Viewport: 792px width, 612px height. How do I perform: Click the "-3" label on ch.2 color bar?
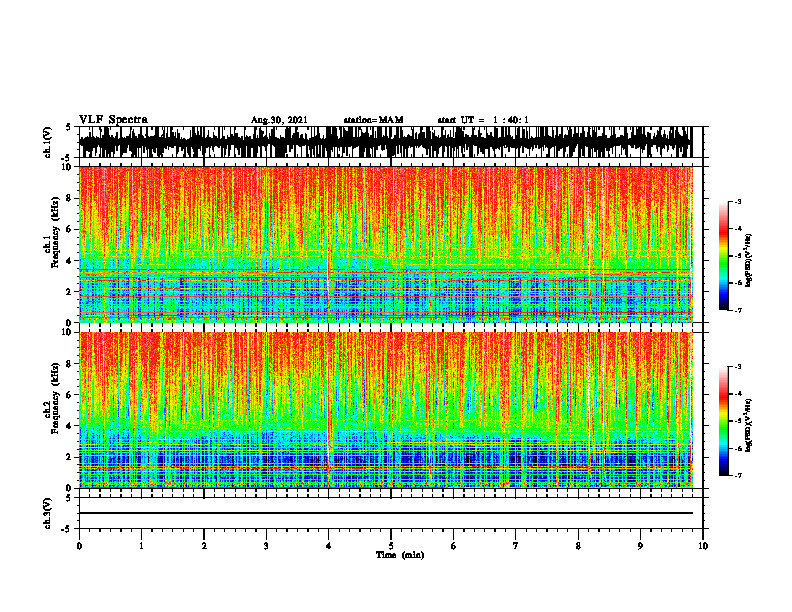(x=737, y=367)
